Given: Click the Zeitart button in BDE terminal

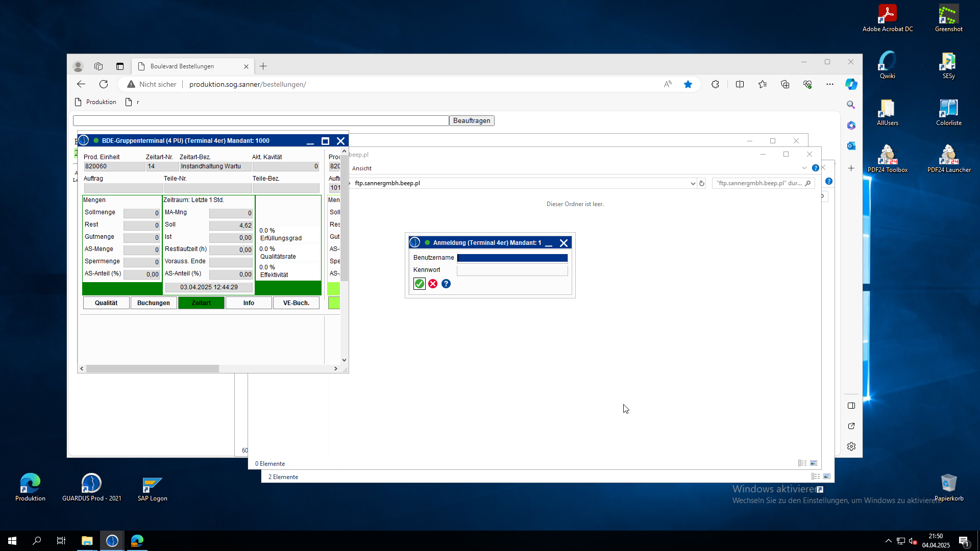Looking at the screenshot, I should (x=201, y=303).
